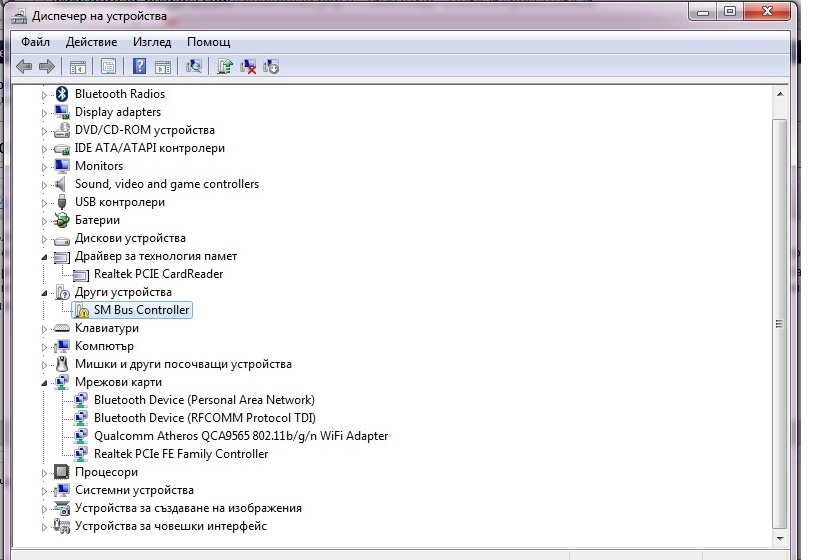This screenshot has width=819, height=560.
Task: Open the Файл menu
Action: (34, 42)
